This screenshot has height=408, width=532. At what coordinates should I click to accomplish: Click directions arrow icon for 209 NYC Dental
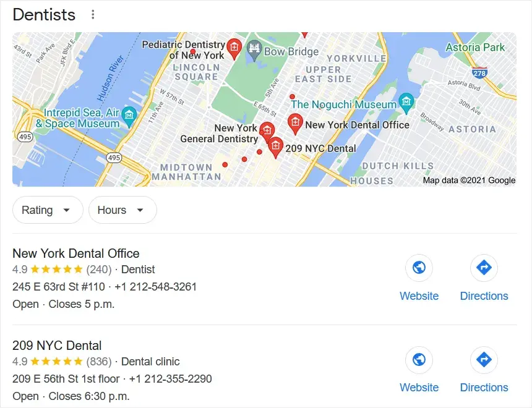pyautogui.click(x=484, y=360)
